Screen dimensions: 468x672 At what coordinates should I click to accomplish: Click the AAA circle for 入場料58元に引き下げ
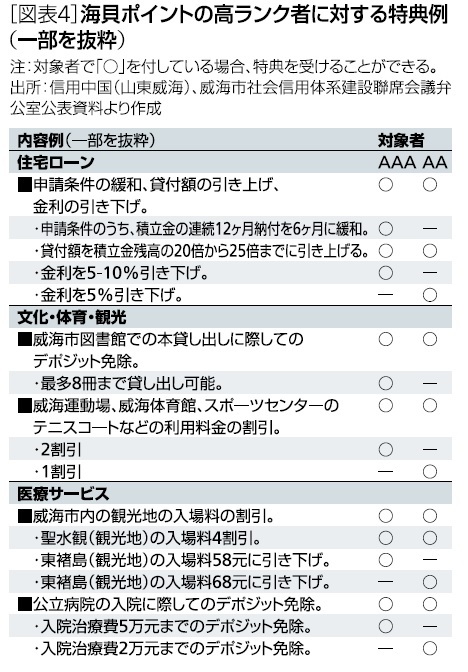[x=386, y=560]
